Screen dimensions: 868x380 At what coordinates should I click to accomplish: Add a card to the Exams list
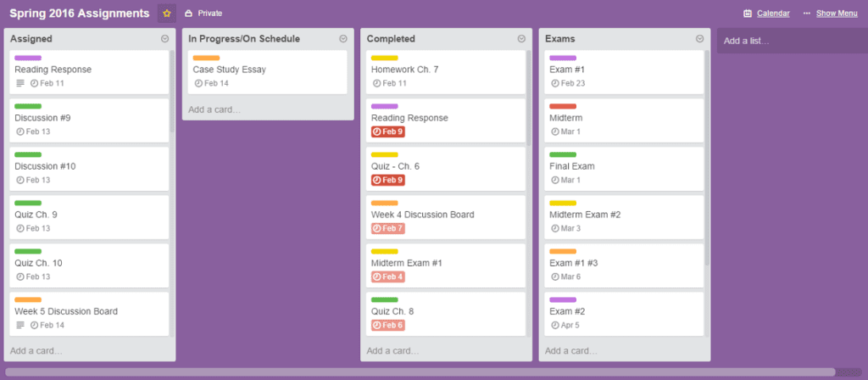click(571, 350)
